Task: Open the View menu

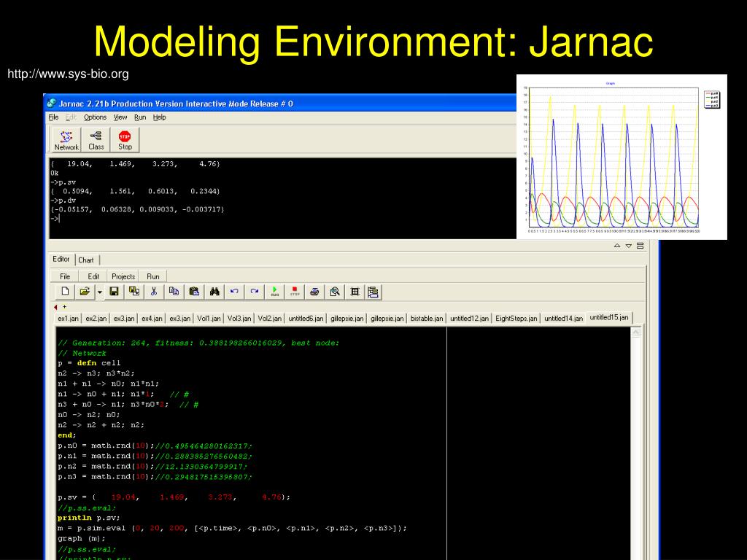Action: click(120, 117)
